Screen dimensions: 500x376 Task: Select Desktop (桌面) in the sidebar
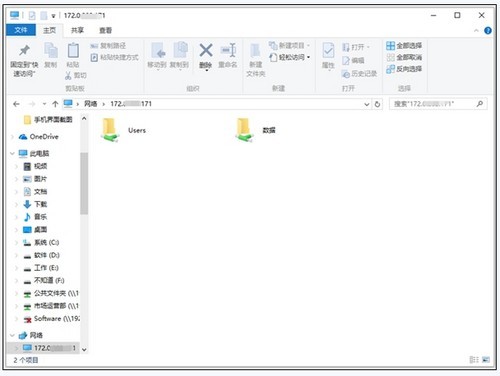35,229
